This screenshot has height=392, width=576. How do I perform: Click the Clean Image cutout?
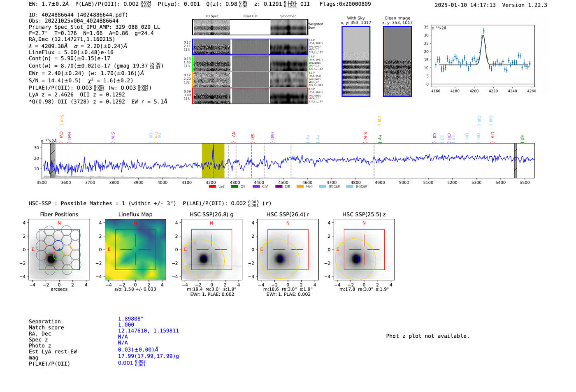tap(397, 61)
